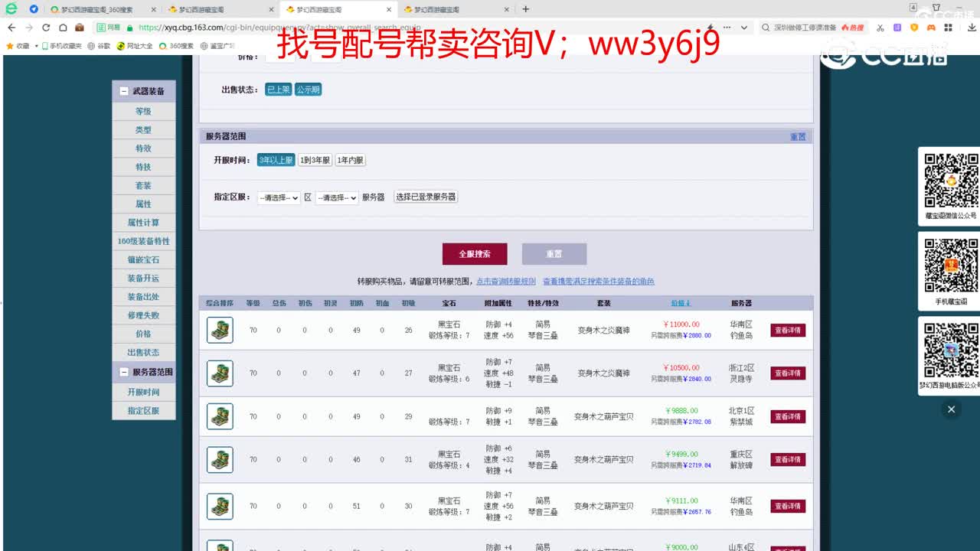This screenshot has height=551, width=980.
Task: Click the scissors screenshot icon in browser toolbar
Action: point(880,28)
